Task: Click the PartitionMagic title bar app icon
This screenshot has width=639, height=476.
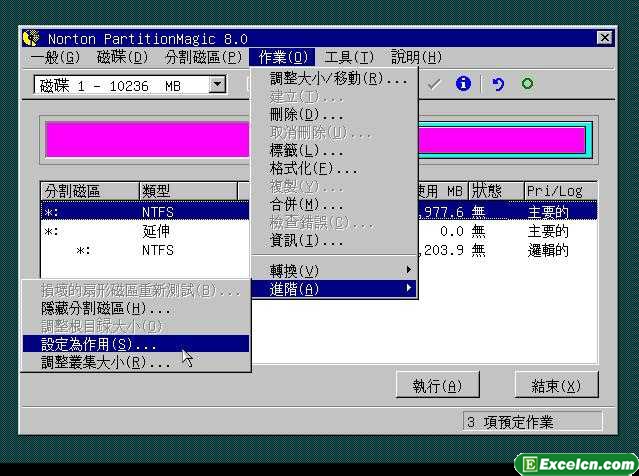Action: click(31, 39)
